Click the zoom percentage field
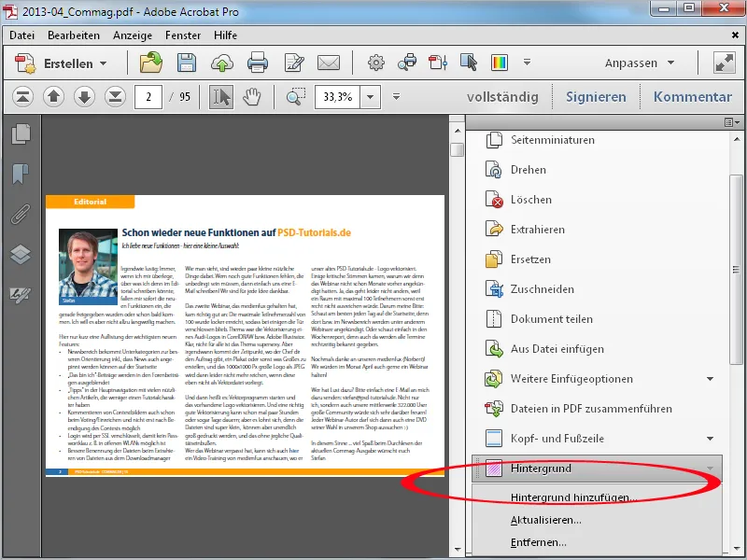This screenshot has width=747, height=560. pos(338,97)
